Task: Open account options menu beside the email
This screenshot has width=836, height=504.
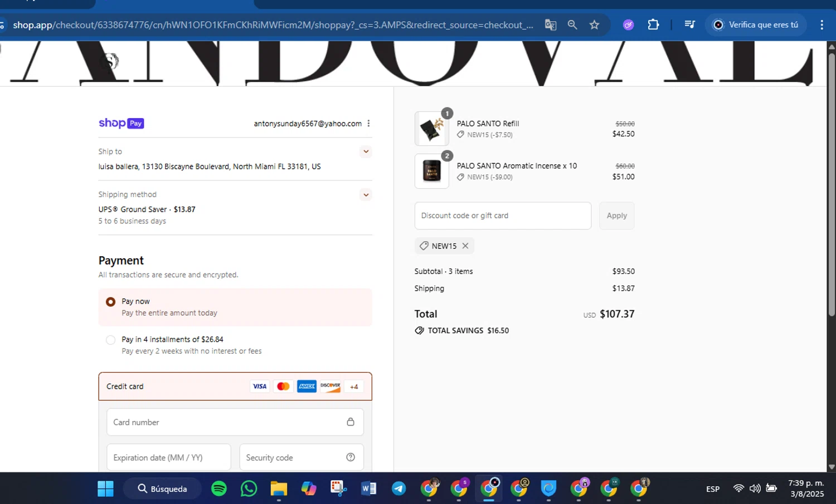Action: click(x=368, y=124)
